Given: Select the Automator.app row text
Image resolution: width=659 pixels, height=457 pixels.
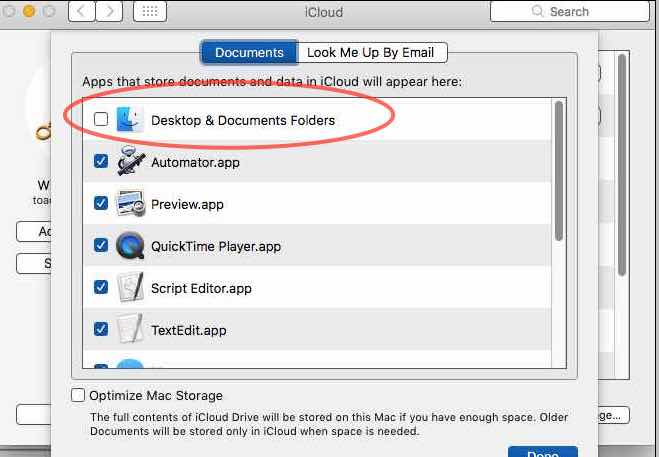Looking at the screenshot, I should coord(195,163).
